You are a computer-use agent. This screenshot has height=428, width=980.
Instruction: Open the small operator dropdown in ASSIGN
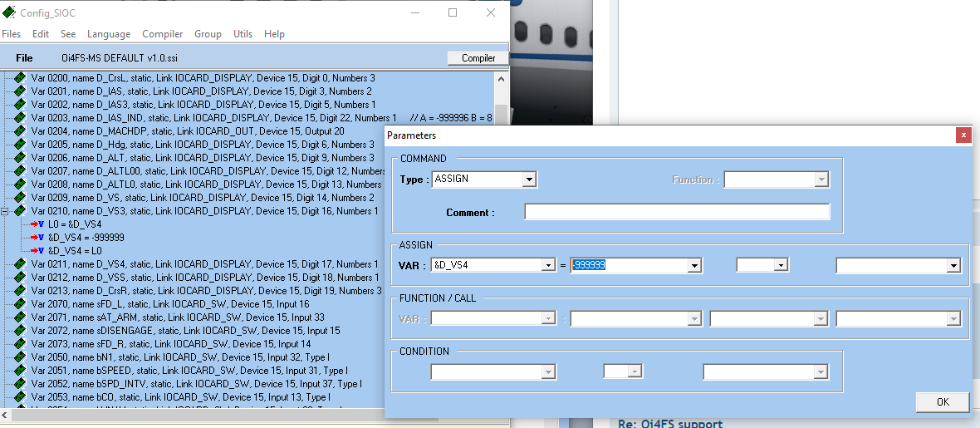(780, 265)
